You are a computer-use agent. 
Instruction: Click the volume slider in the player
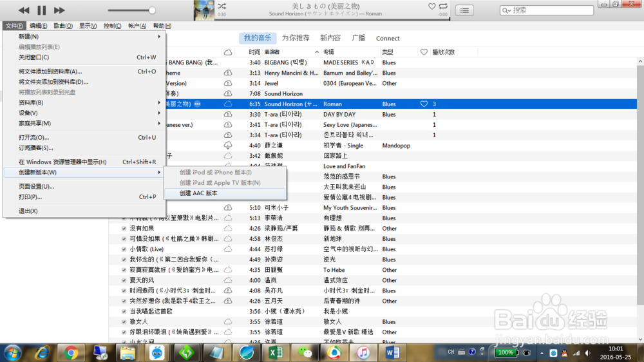point(131,10)
